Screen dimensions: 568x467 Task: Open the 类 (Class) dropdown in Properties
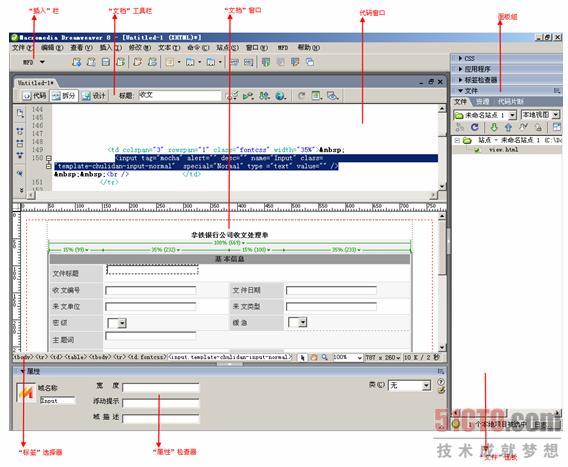(x=426, y=385)
